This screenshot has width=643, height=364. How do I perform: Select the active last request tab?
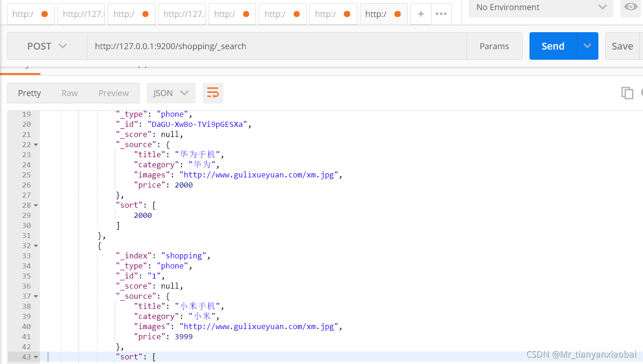383,14
